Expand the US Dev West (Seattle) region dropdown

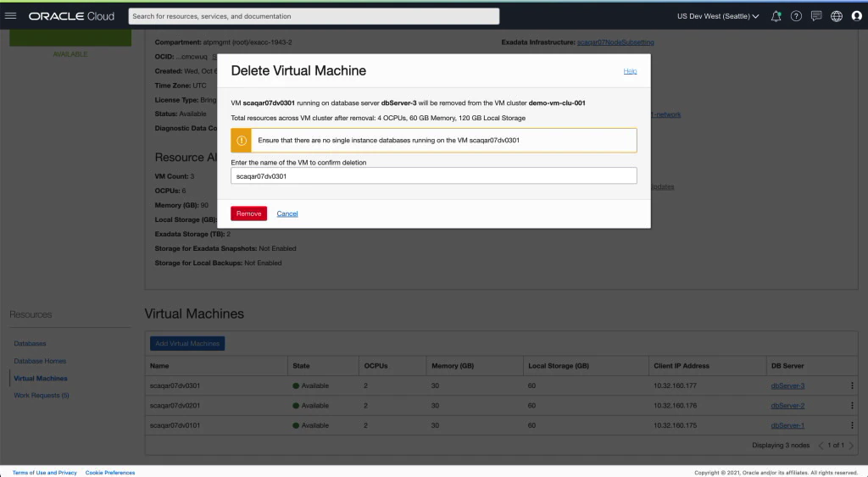(x=718, y=16)
